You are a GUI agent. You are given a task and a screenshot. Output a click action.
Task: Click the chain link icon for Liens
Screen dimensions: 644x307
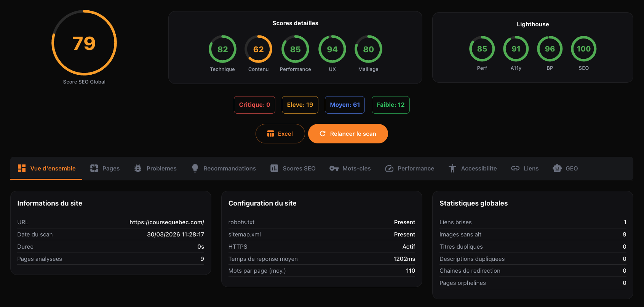(x=515, y=168)
